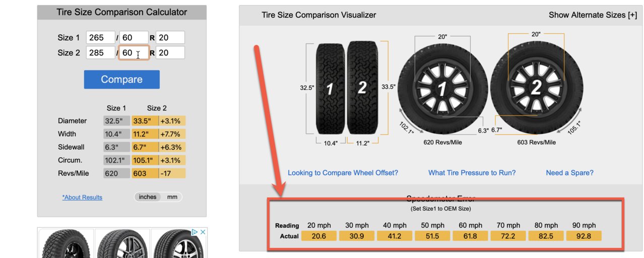Click the wheel 2 side-view image

tap(536, 89)
